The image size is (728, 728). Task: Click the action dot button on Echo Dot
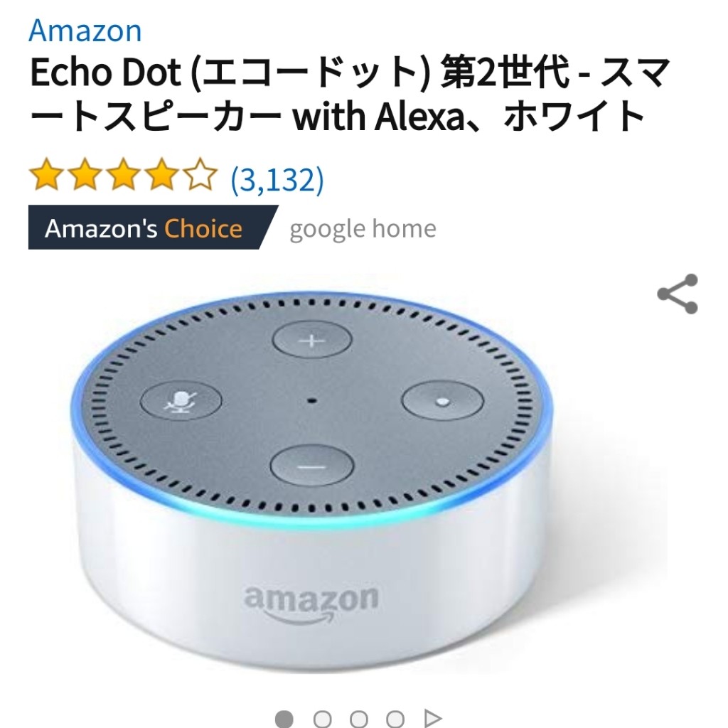[x=442, y=401]
